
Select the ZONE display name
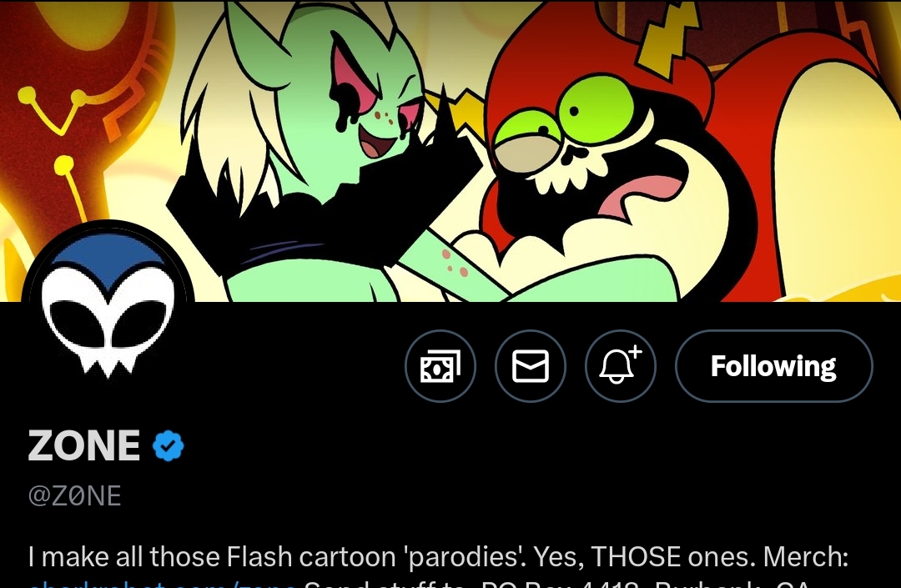click(84, 445)
